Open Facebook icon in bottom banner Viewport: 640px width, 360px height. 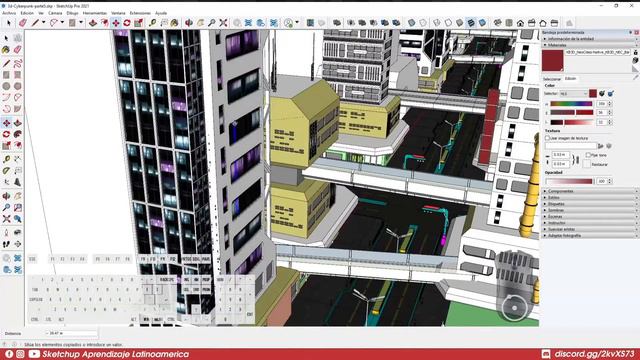pyautogui.click(x=9, y=354)
